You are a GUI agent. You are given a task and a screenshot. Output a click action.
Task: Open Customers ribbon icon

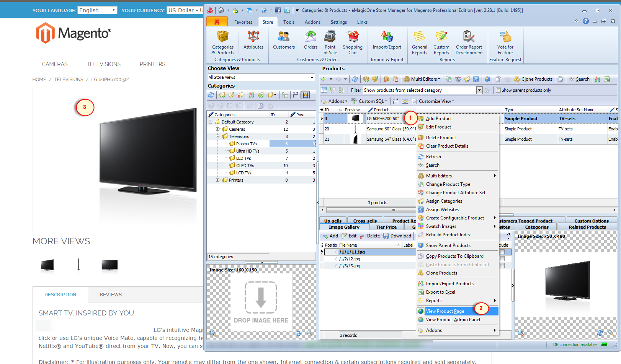(284, 40)
